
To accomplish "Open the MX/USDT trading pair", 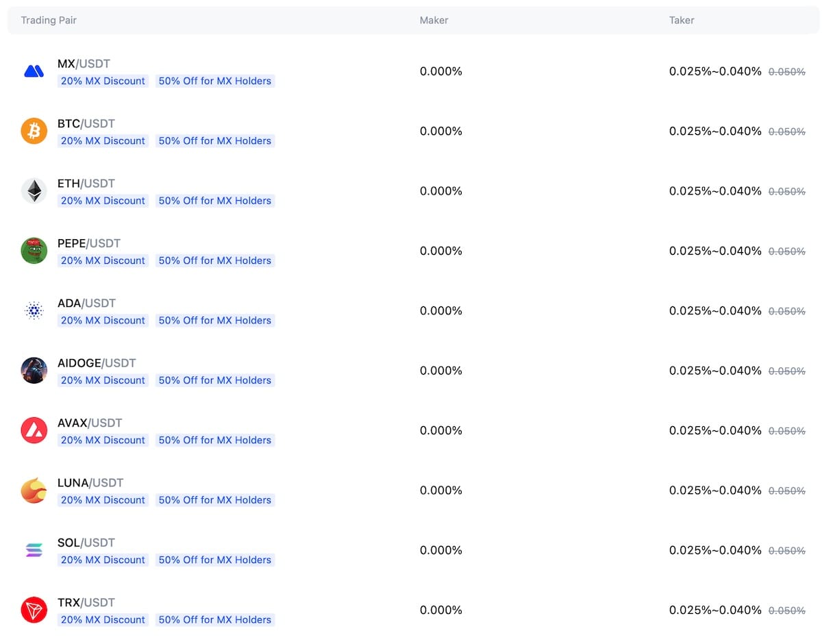I will [84, 64].
